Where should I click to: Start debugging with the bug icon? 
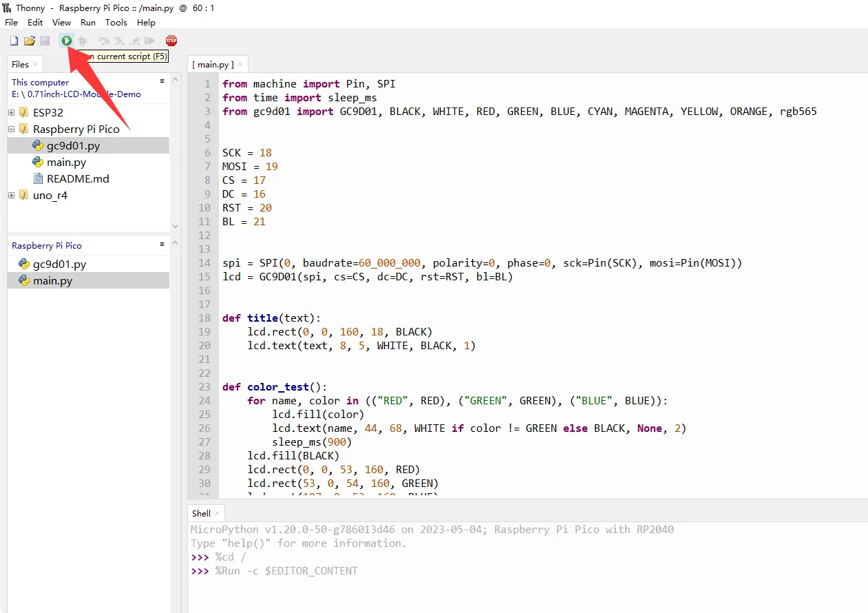82,41
